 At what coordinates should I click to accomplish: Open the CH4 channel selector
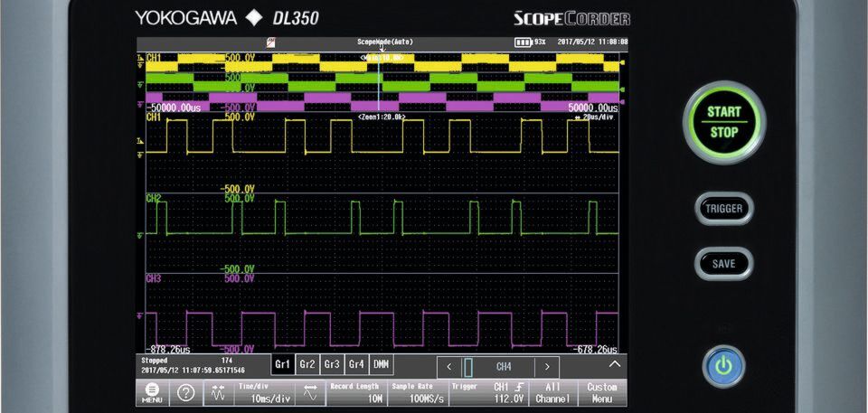pyautogui.click(x=504, y=367)
